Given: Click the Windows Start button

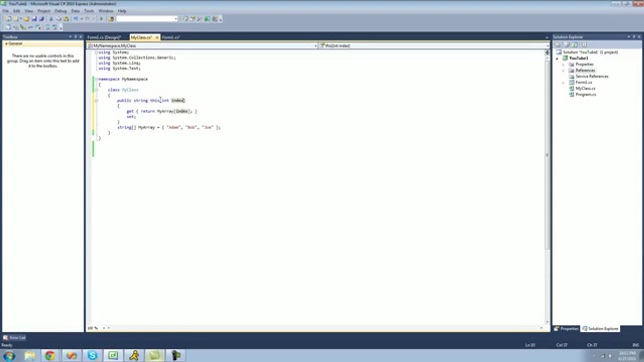Looking at the screenshot, I should pos(9,356).
